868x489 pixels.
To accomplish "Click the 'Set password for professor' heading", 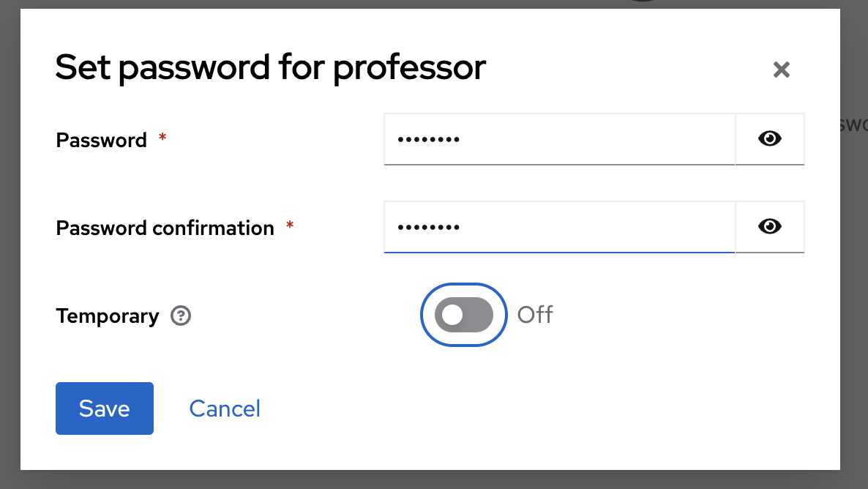I will [x=271, y=67].
